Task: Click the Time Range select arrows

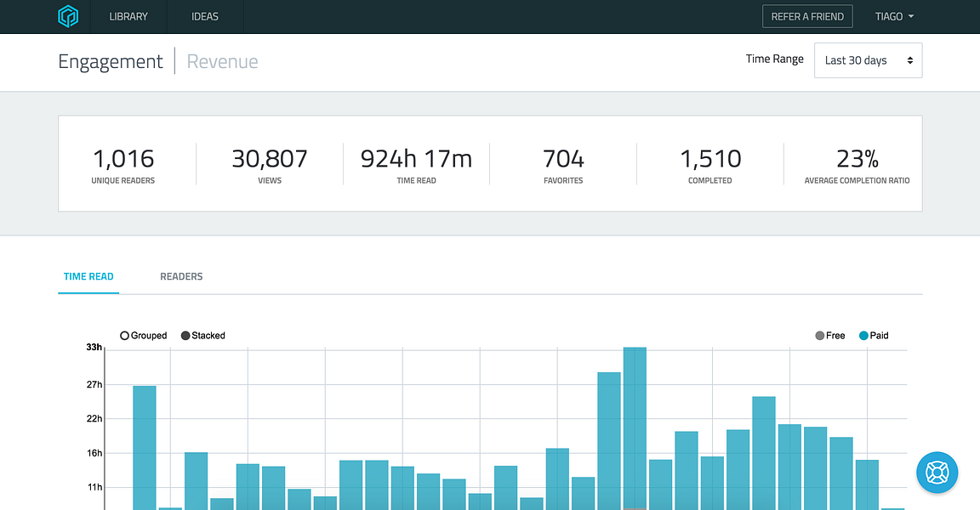Action: [x=910, y=60]
